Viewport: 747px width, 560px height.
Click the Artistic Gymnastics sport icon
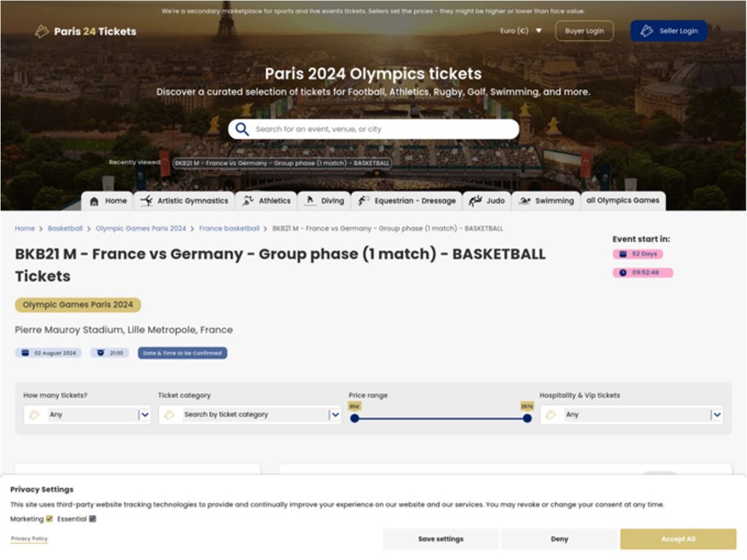click(x=147, y=201)
